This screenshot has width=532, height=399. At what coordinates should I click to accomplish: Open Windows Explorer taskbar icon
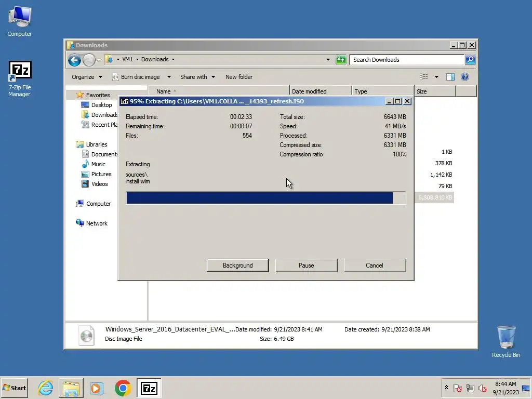pos(71,388)
